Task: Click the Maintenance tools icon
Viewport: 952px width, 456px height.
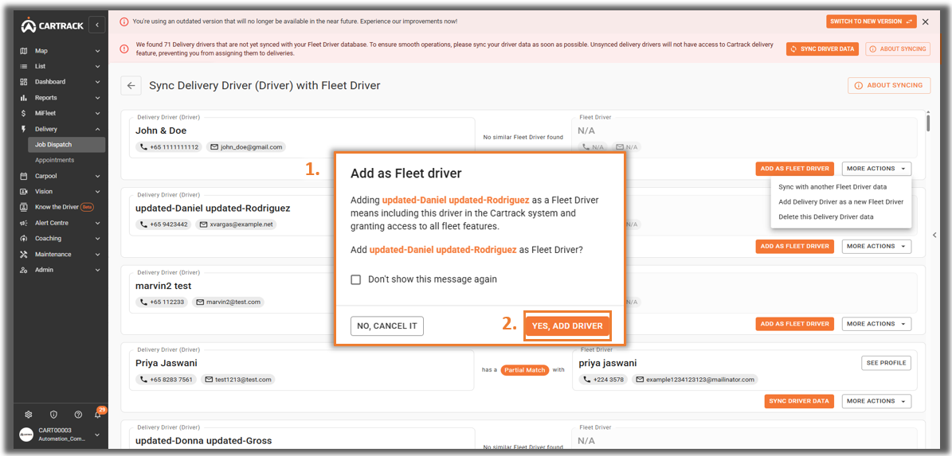Action: (x=24, y=254)
